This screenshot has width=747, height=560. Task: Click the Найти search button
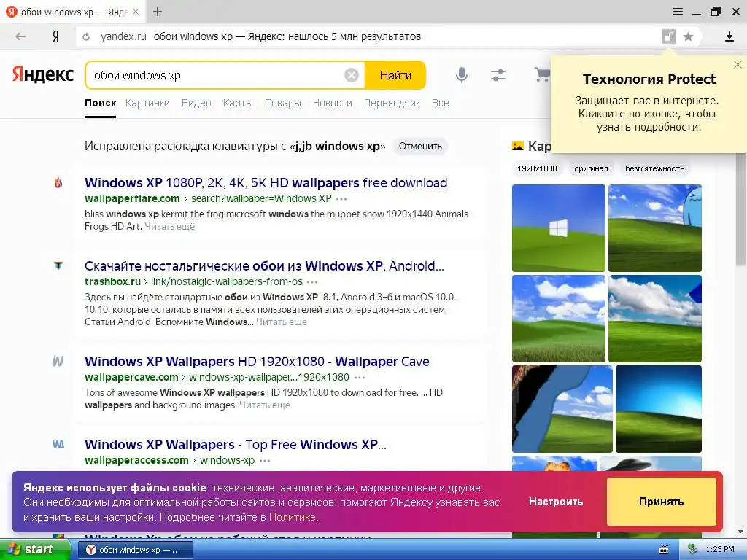(x=395, y=75)
